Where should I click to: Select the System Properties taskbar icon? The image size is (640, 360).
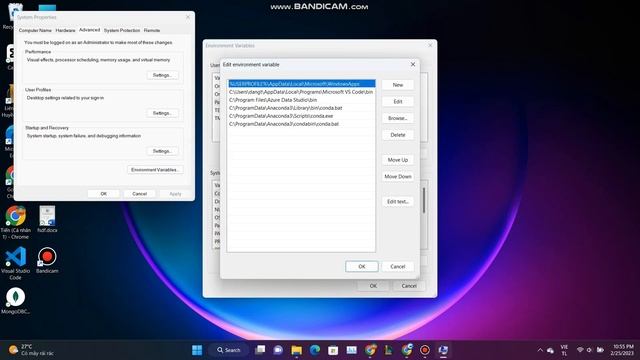(443, 350)
